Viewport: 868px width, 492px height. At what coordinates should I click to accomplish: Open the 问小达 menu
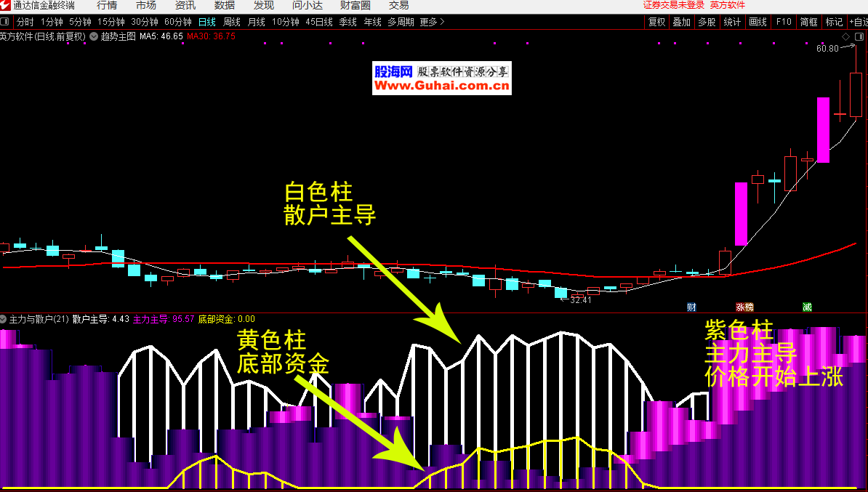pyautogui.click(x=307, y=6)
